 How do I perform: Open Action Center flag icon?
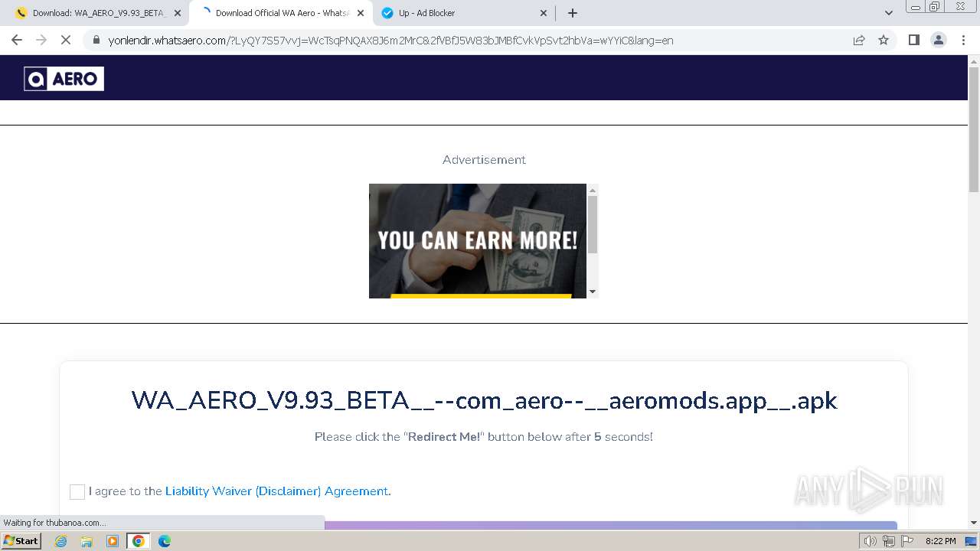click(x=907, y=541)
